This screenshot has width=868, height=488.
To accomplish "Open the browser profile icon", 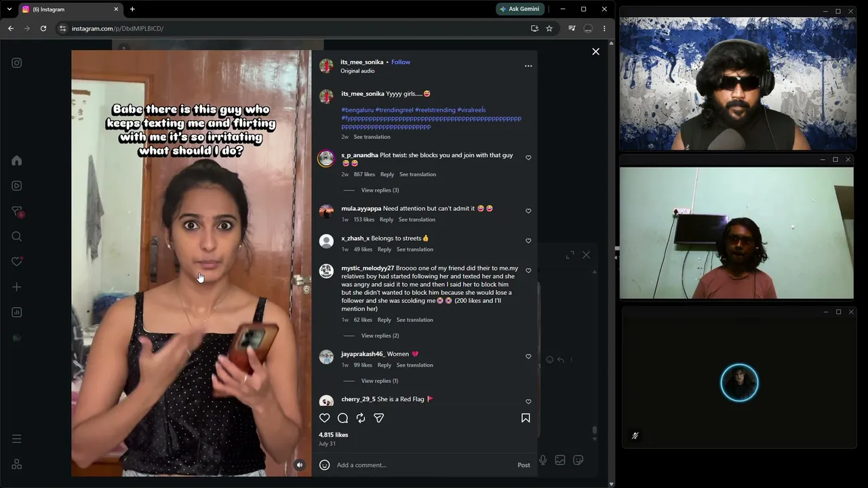I will [x=588, y=28].
